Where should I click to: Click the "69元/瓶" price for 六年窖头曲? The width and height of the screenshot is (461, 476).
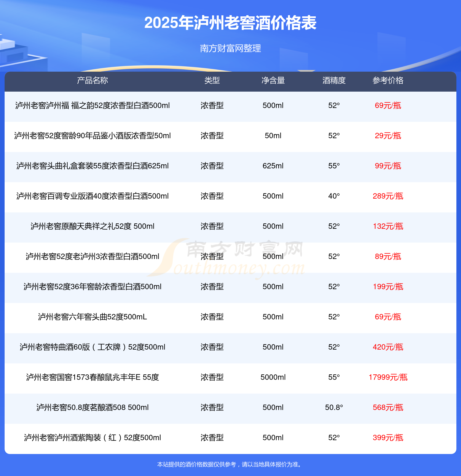388,317
